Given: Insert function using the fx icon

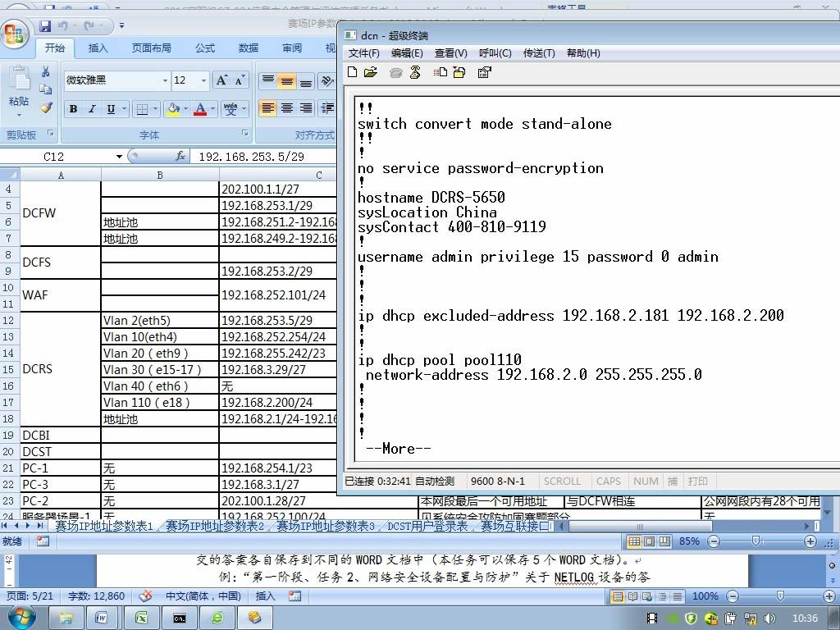Looking at the screenshot, I should tap(180, 156).
